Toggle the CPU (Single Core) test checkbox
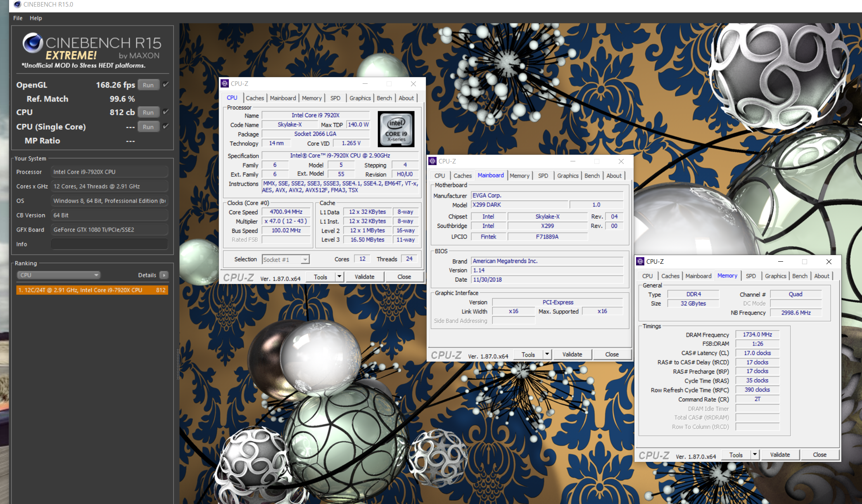This screenshot has width=862, height=504. [x=166, y=126]
